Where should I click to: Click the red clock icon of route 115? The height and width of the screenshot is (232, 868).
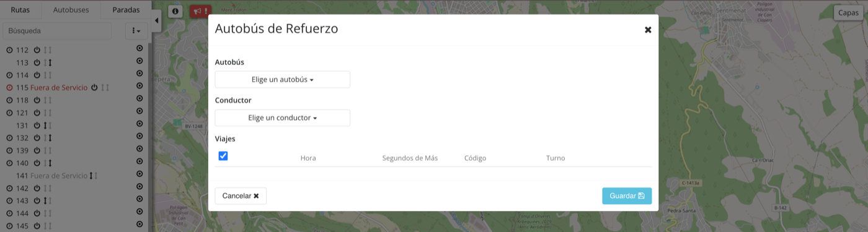9,88
